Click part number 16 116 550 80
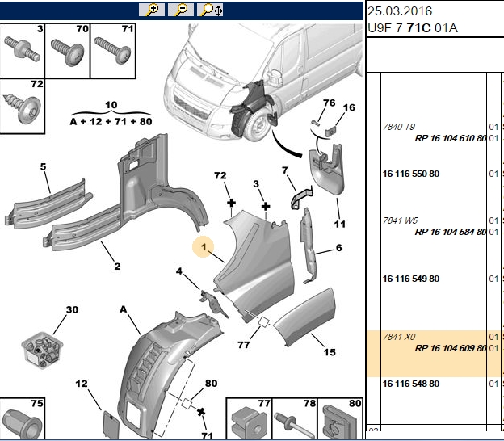Image resolution: width=504 pixels, height=441 pixels. [411, 174]
